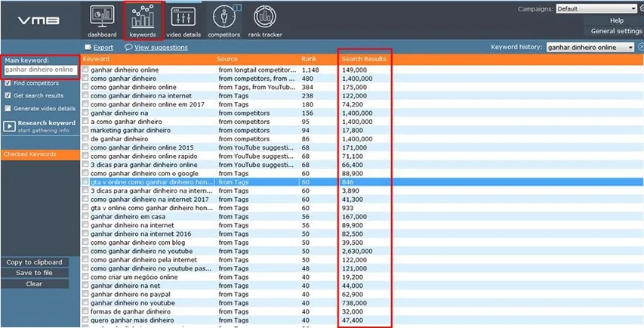The height and width of the screenshot is (328, 644).
Task: Open the Help menu
Action: [x=616, y=21]
